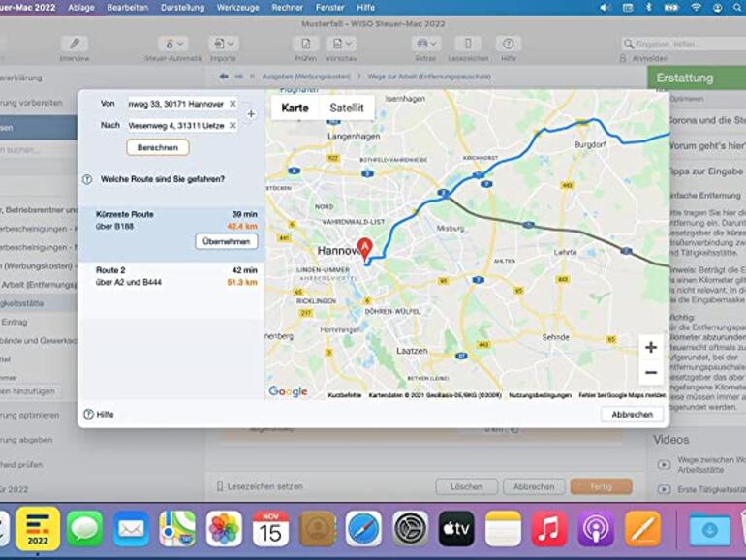This screenshot has width=746, height=560.
Task: Open Music from the dock
Action: [x=549, y=528]
